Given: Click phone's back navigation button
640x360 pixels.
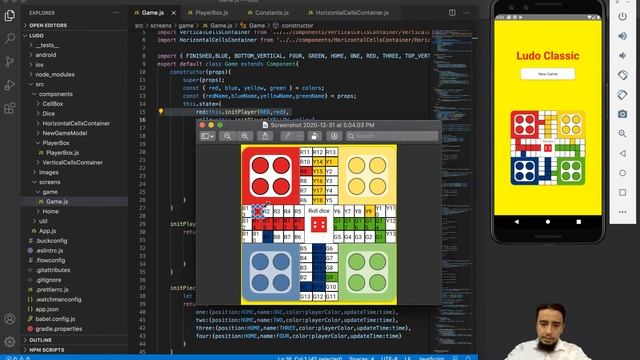Looking at the screenshot, I should [517, 222].
